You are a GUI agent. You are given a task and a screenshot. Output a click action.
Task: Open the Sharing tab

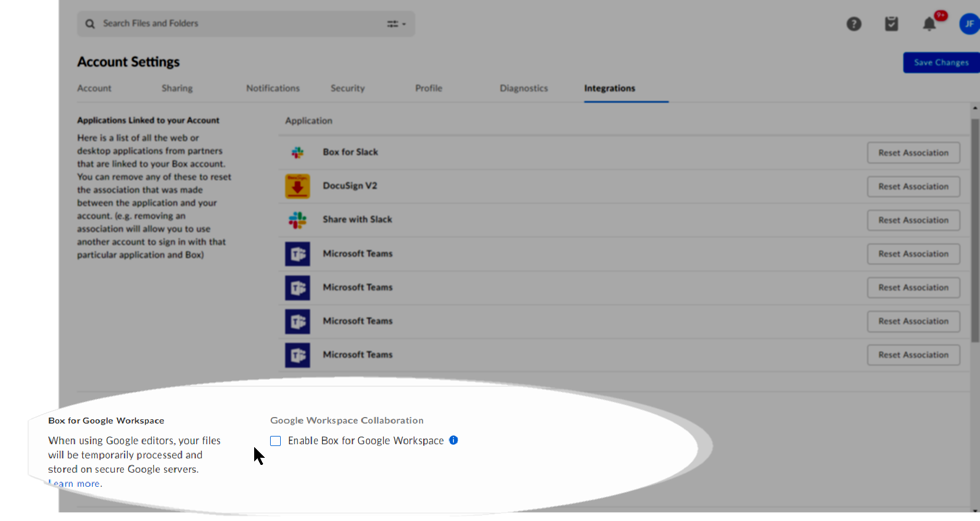pyautogui.click(x=177, y=88)
